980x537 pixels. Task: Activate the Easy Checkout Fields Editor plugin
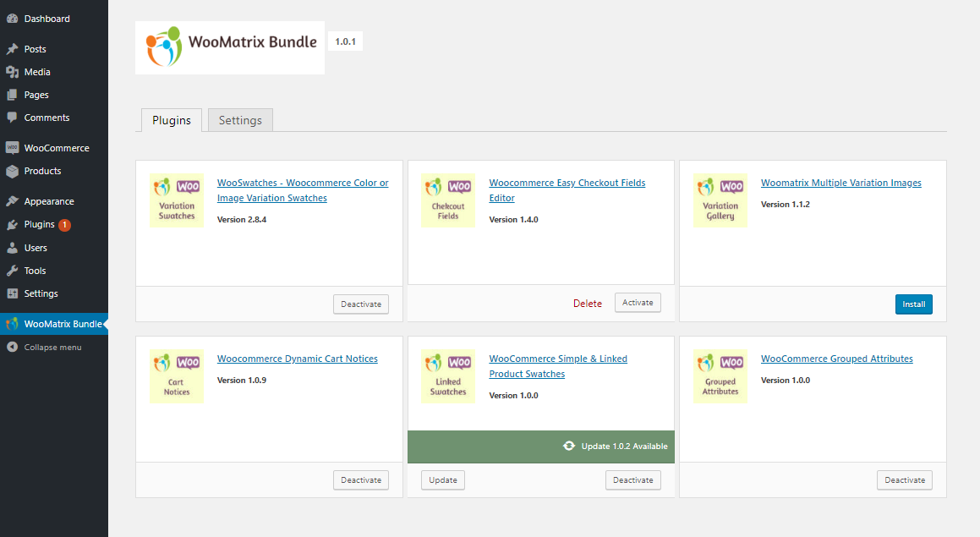coord(638,303)
